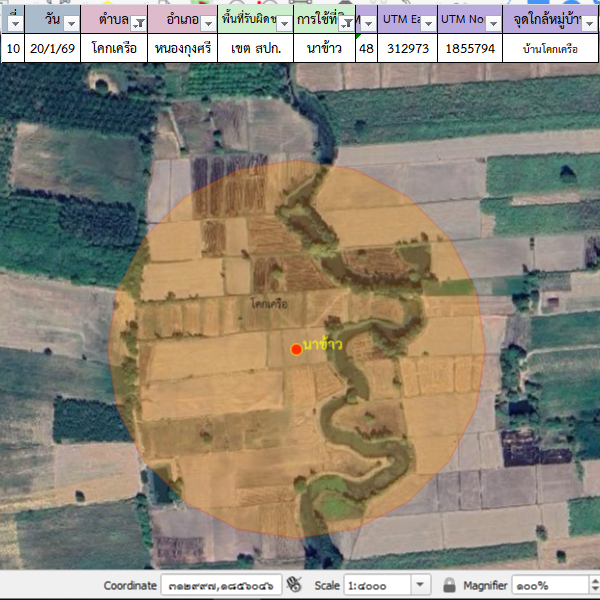
Task: Toggle the scale lock padlock icon
Action: pyautogui.click(x=450, y=585)
